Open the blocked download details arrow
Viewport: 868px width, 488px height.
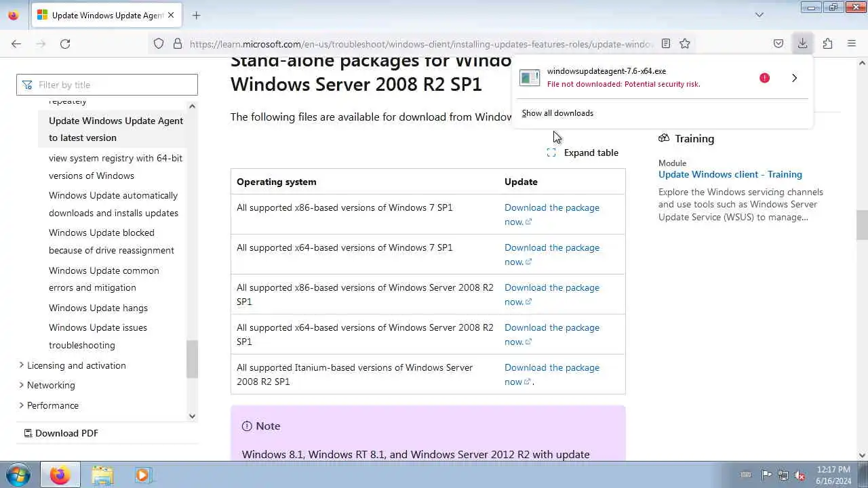pos(794,78)
